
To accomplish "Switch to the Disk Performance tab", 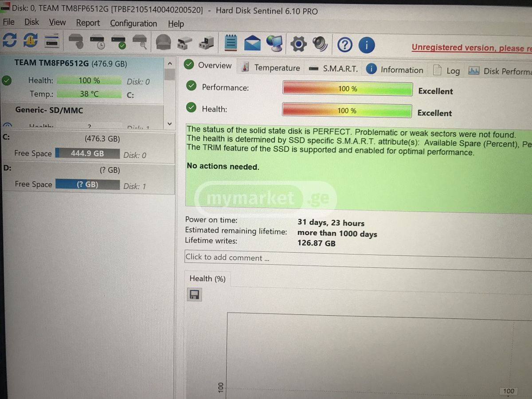I will coord(500,71).
